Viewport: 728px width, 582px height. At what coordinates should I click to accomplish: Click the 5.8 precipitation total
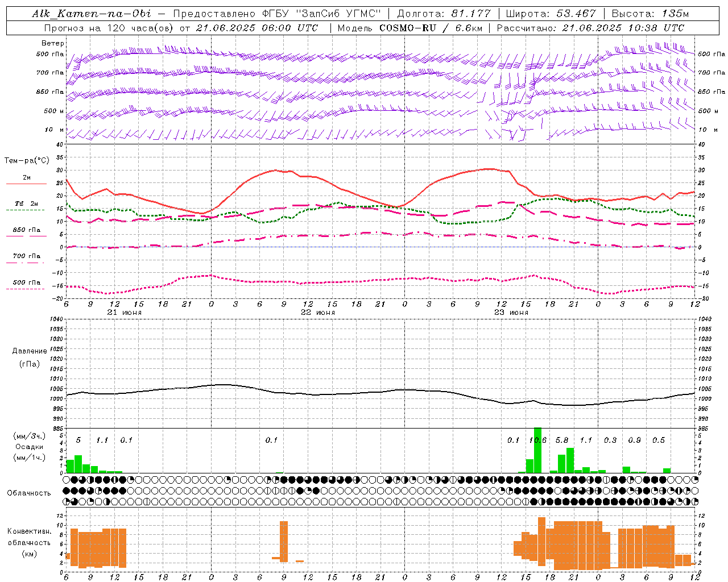click(562, 440)
